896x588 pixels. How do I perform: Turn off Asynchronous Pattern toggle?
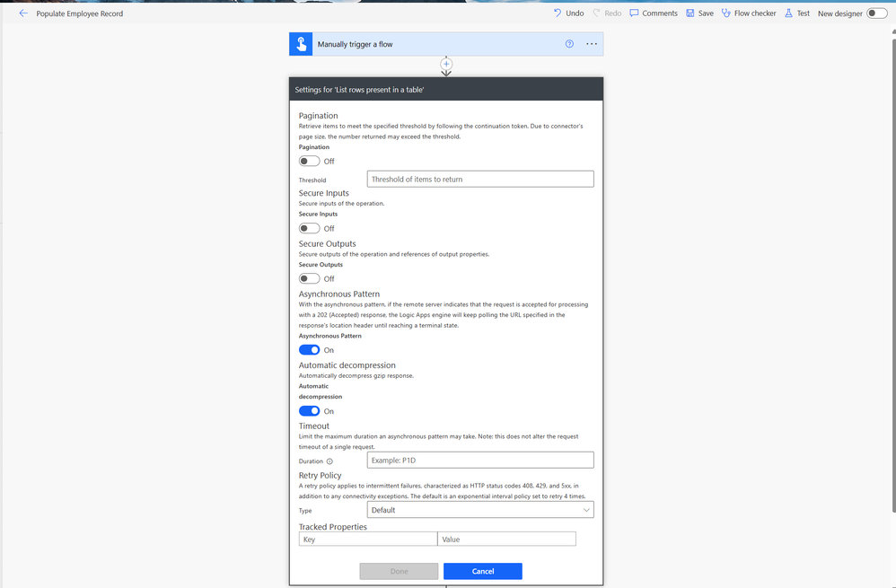pos(309,350)
